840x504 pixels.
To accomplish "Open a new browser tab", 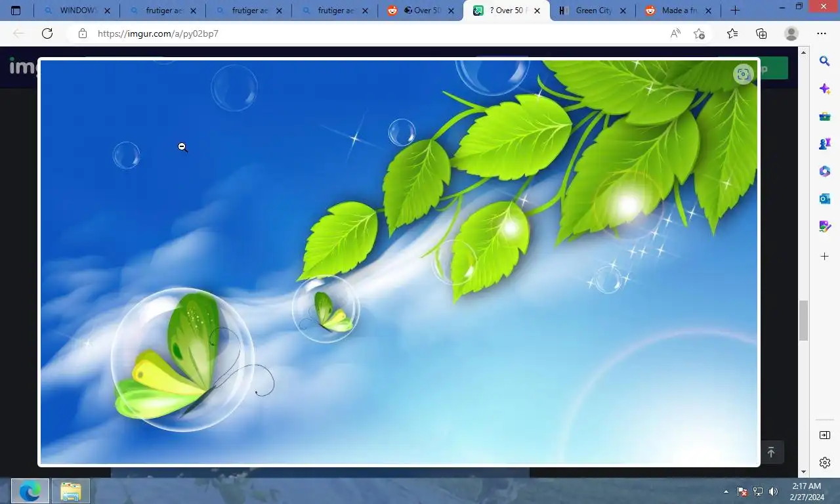I will click(735, 10).
